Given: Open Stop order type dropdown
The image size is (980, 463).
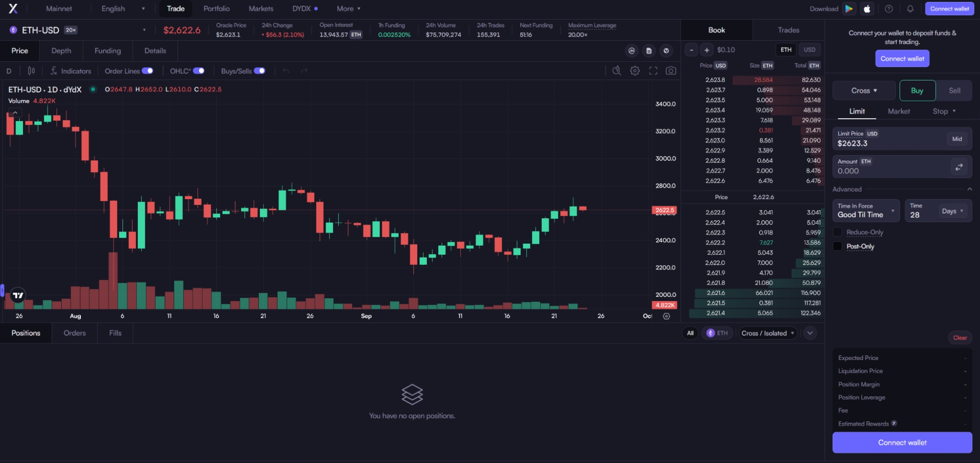Looking at the screenshot, I should point(944,111).
